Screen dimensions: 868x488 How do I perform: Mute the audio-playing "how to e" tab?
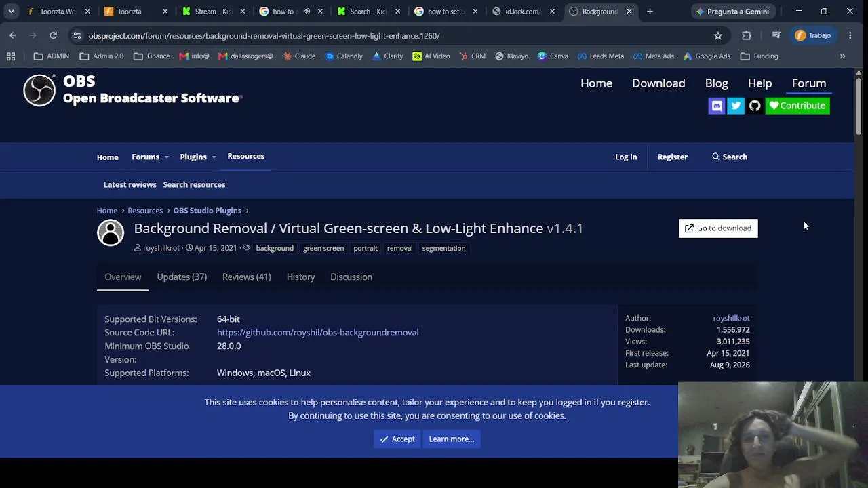(307, 12)
